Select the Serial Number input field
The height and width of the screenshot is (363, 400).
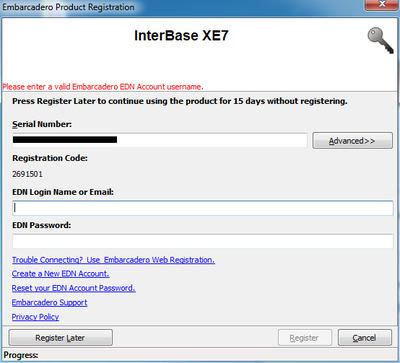160,140
